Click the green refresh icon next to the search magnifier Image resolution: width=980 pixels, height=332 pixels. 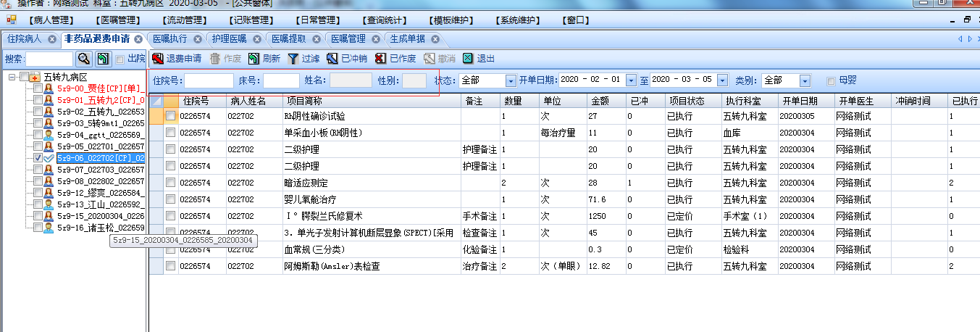[103, 59]
